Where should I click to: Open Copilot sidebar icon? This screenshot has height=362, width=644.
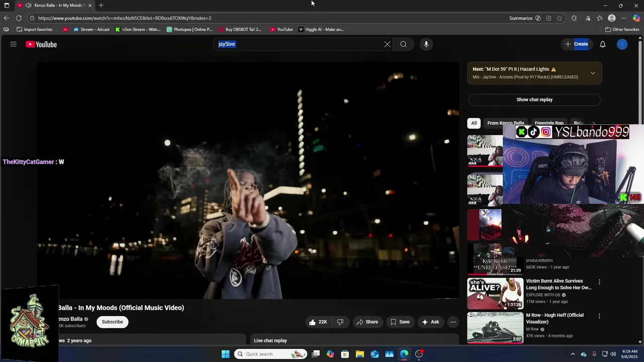(x=636, y=18)
